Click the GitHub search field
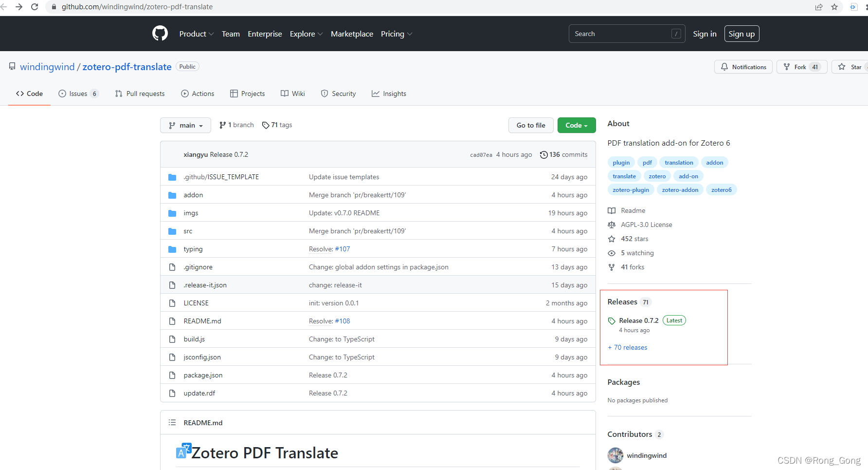 click(x=627, y=34)
